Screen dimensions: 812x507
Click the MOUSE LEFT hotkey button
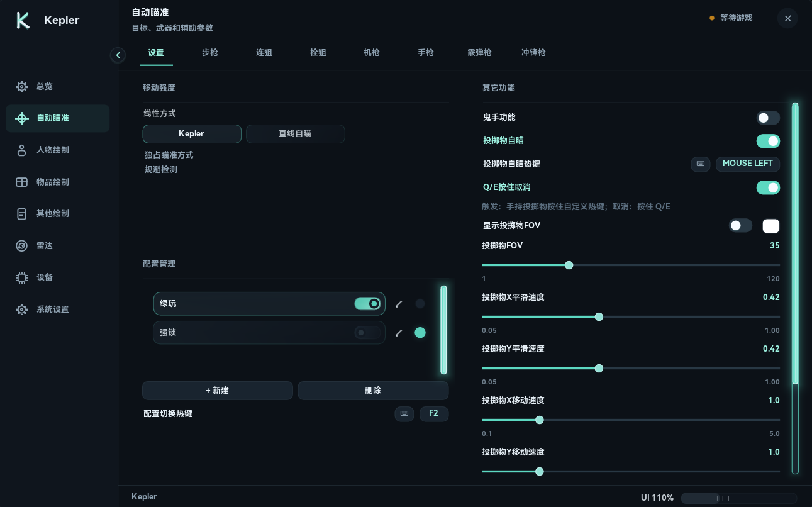tap(748, 164)
